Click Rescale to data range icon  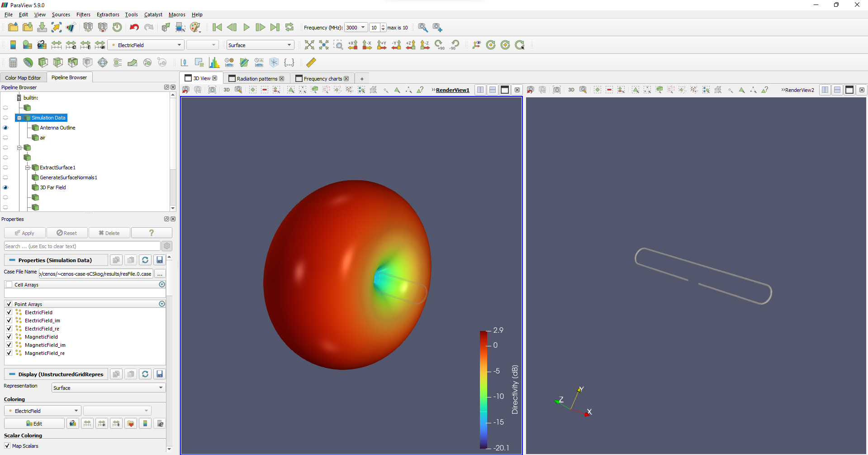point(57,45)
